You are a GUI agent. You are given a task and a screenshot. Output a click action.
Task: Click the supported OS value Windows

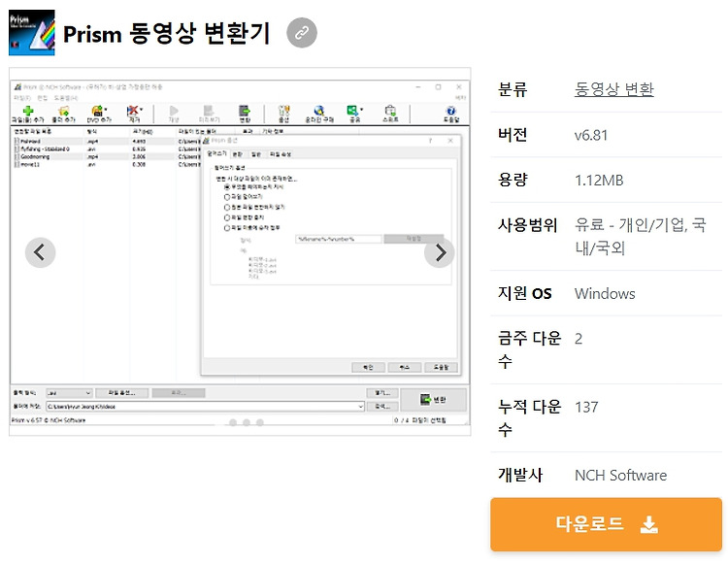605,293
